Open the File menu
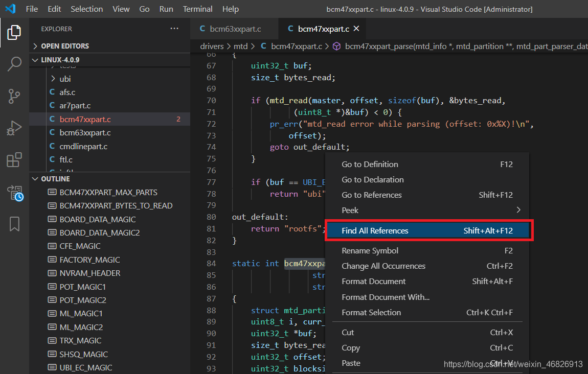This screenshot has height=374, width=588. (x=32, y=9)
